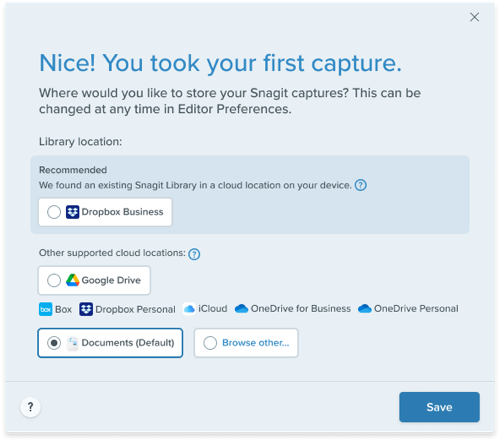Click the Dropbox Business logo icon
Screen dimensions: 500x441
[72, 212]
